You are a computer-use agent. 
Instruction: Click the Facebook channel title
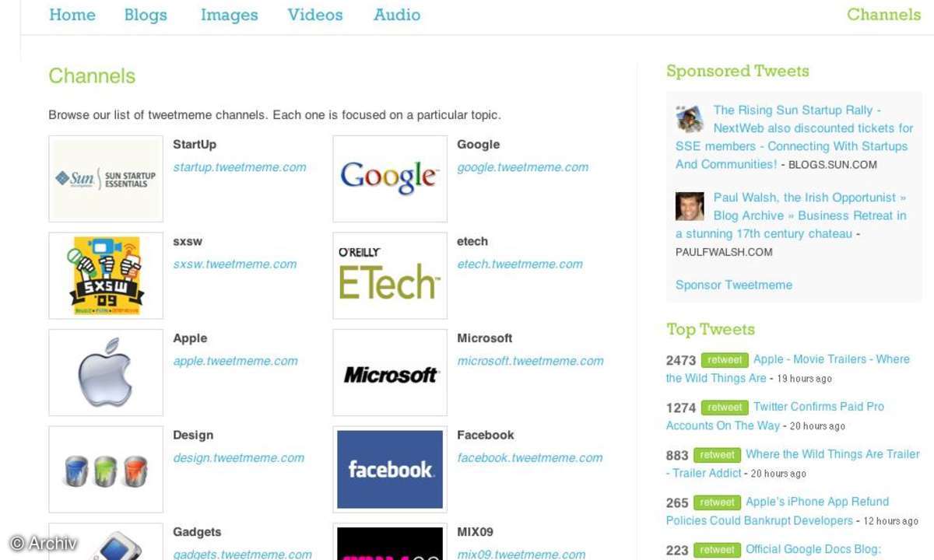coord(486,435)
